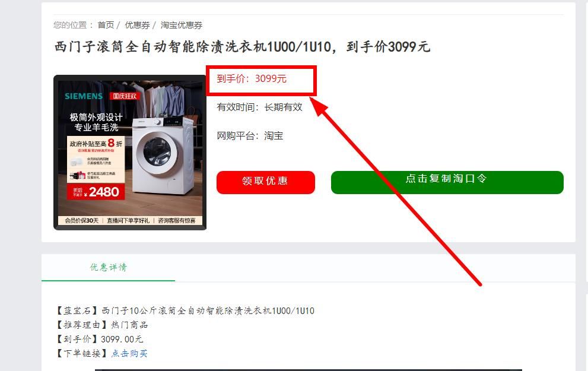Select the 到手价：3099元 price text
588x371 pixels.
[x=252, y=79]
